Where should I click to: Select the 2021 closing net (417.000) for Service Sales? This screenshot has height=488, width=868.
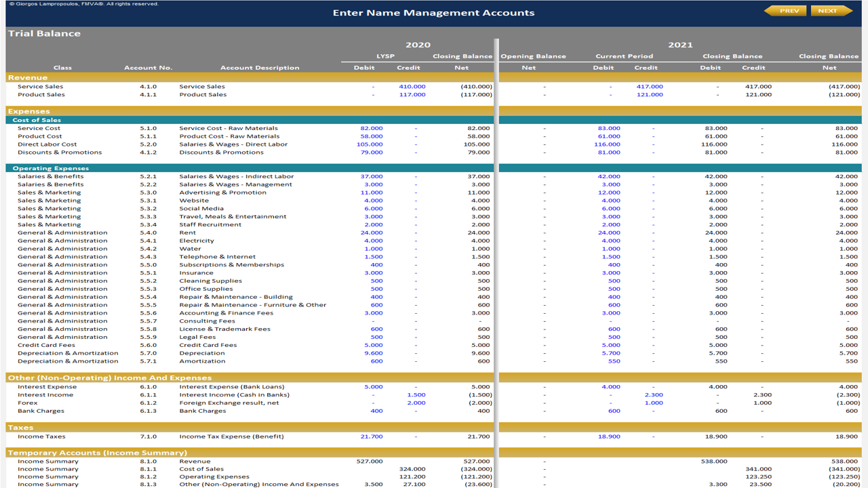point(844,87)
